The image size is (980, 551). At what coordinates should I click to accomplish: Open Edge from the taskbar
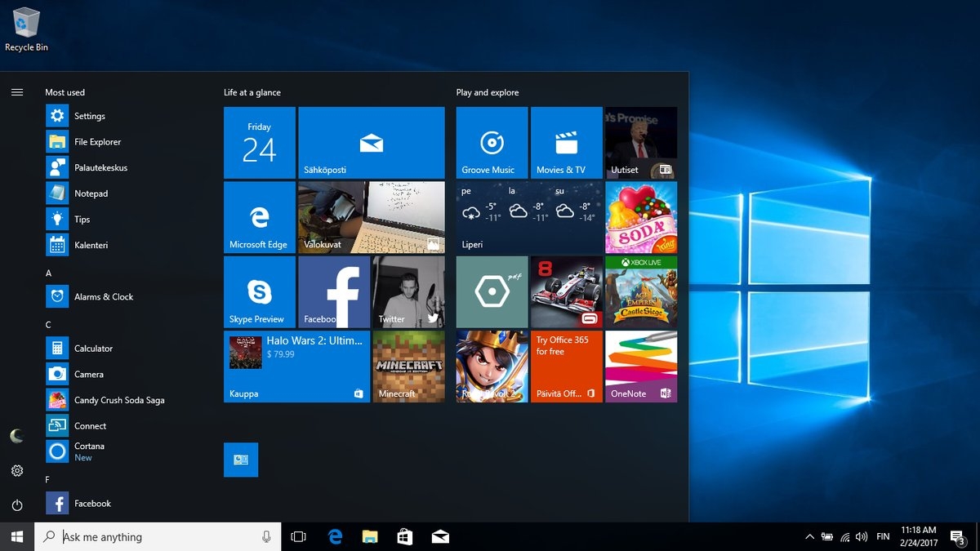335,536
